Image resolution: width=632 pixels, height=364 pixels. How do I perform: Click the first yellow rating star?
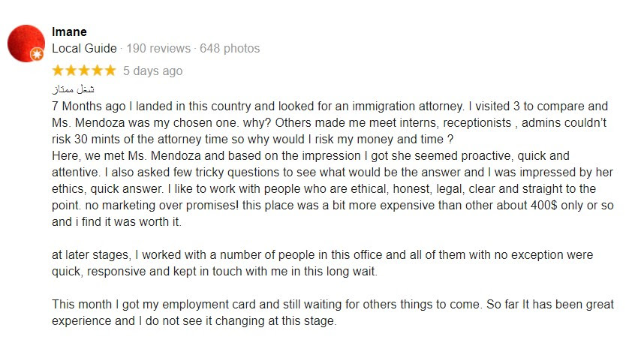click(x=58, y=71)
